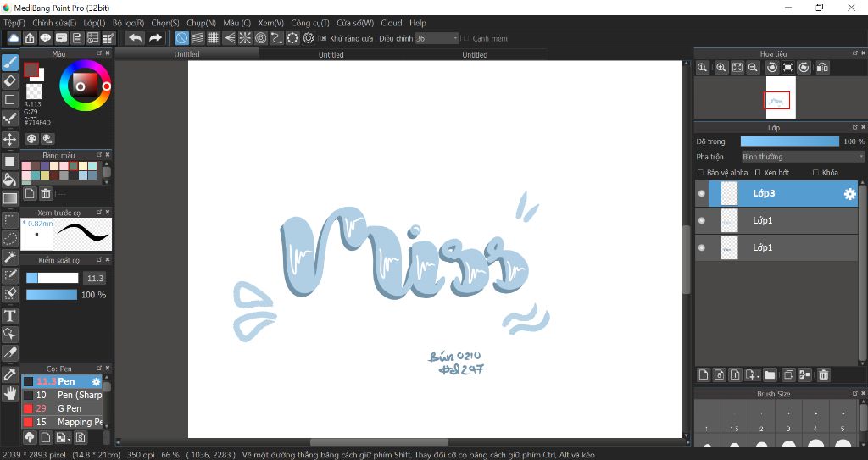This screenshot has width=868, height=460.
Task: Click the navigator thumbnail preview
Action: click(x=781, y=97)
